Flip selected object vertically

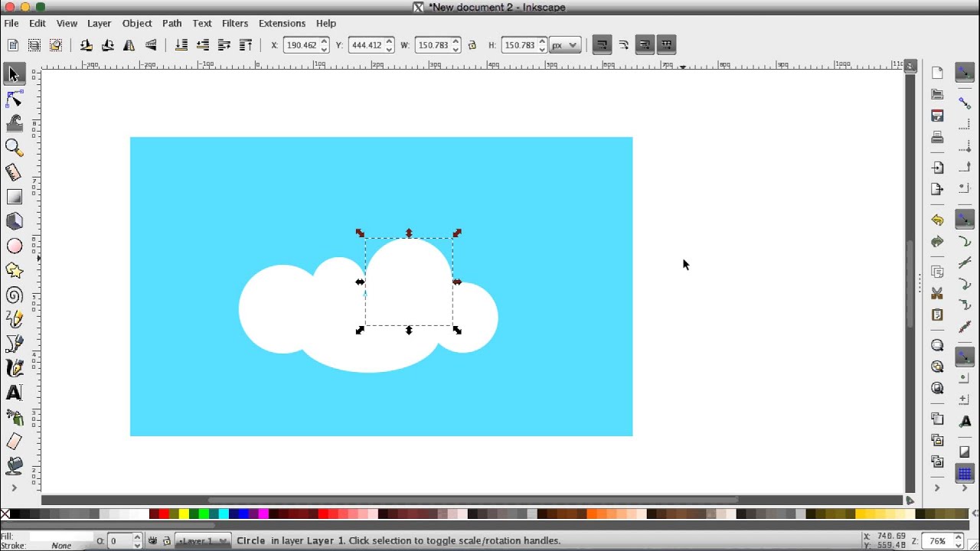151,45
